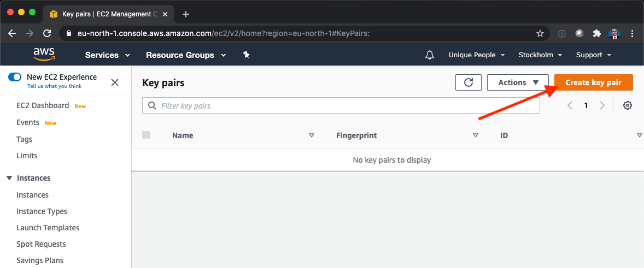Open the Stockholm region dropdown
Image resolution: width=644 pixels, height=268 pixels.
540,55
